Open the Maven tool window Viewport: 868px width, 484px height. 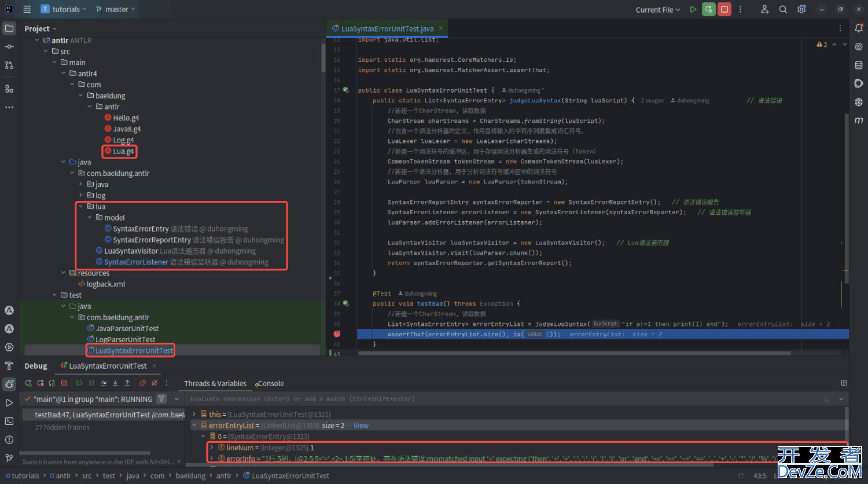[x=859, y=120]
